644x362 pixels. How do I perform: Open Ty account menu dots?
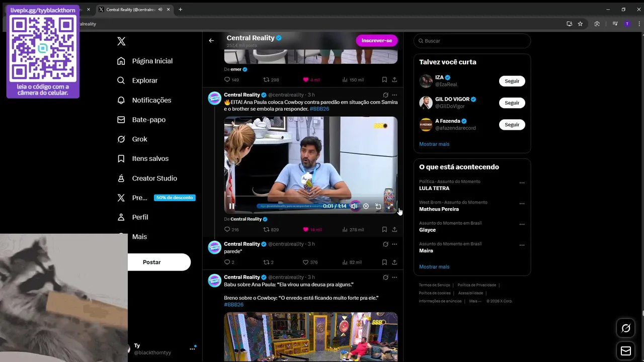192,348
